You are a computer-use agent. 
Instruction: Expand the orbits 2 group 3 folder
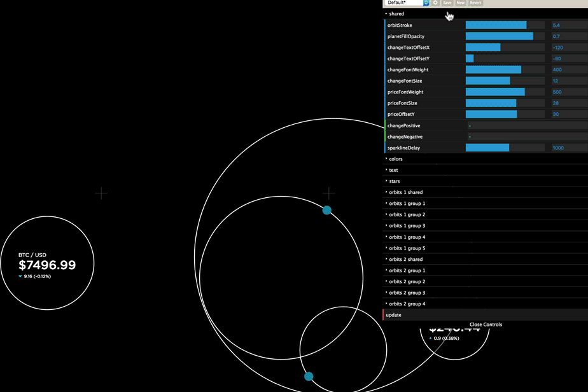tap(486, 293)
